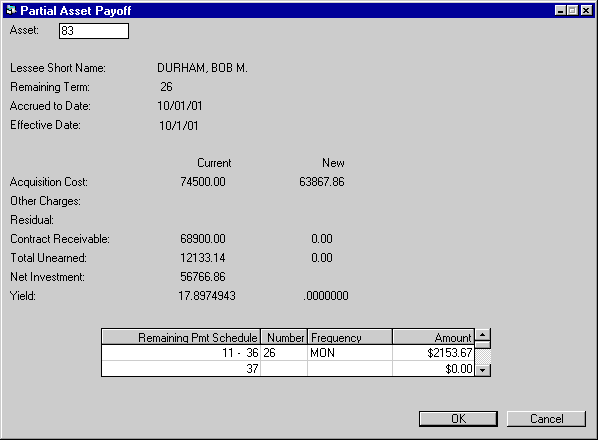Select the Amount column header
Image resolution: width=598 pixels, height=440 pixels.
pos(434,337)
